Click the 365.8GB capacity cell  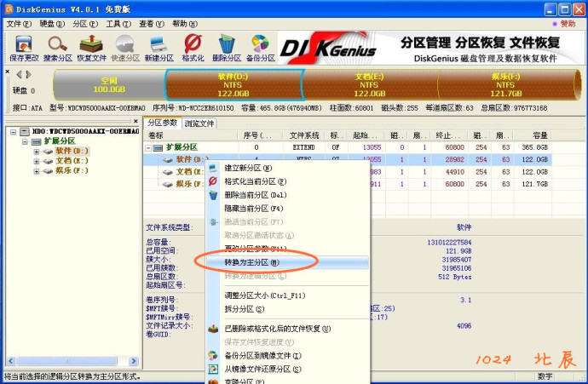point(534,147)
